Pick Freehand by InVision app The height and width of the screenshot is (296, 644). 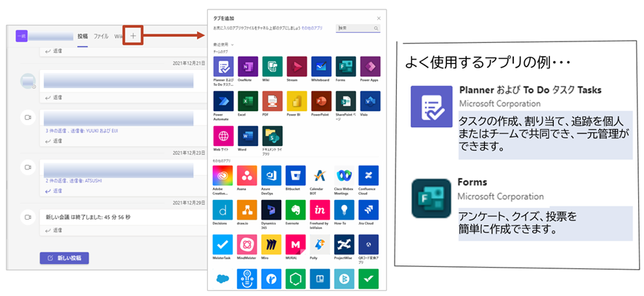click(320, 210)
